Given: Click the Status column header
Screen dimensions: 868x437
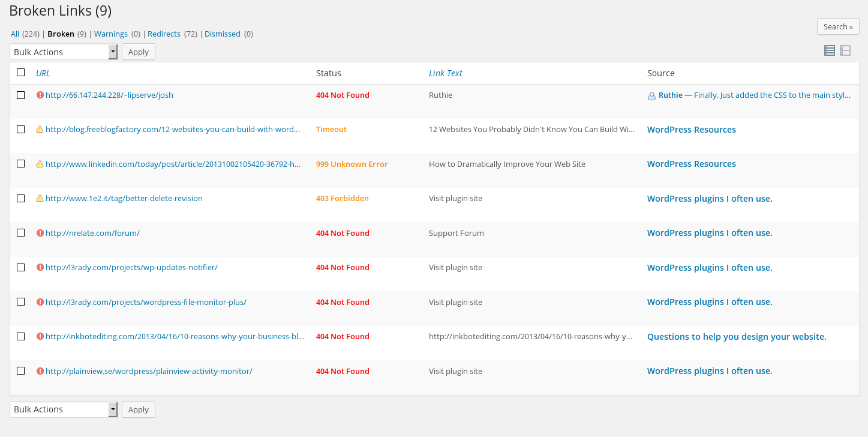Looking at the screenshot, I should tap(329, 73).
